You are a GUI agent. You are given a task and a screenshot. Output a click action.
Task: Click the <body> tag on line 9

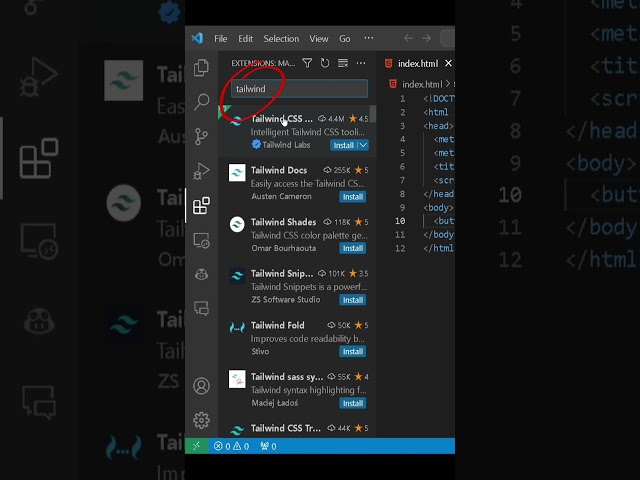point(438,207)
